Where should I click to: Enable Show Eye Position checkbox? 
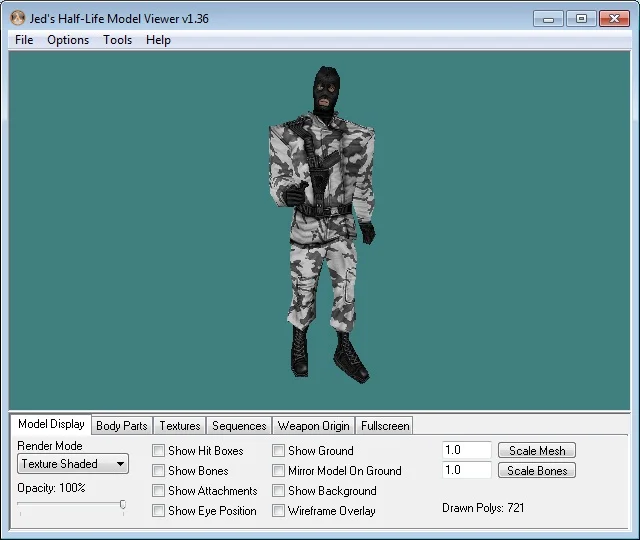(159, 511)
